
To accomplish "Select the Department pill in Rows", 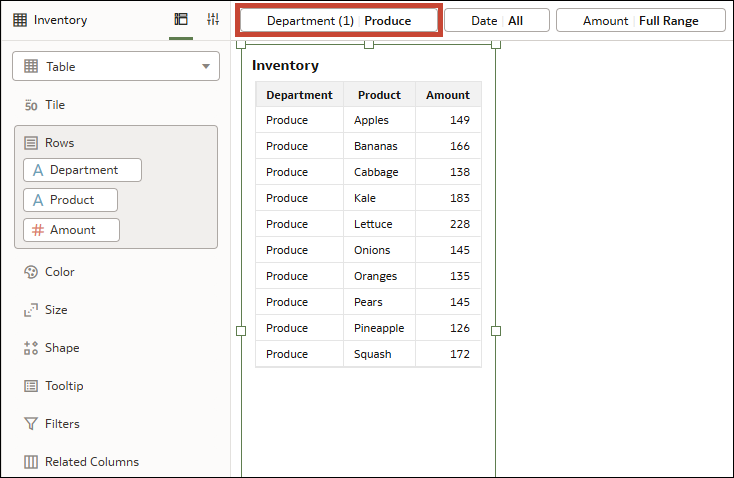I will 83,170.
